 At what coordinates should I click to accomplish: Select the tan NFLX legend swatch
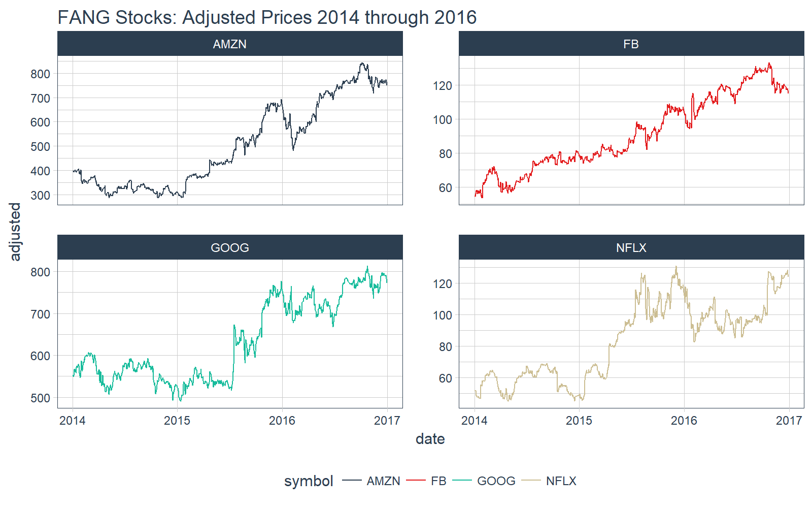[531, 481]
